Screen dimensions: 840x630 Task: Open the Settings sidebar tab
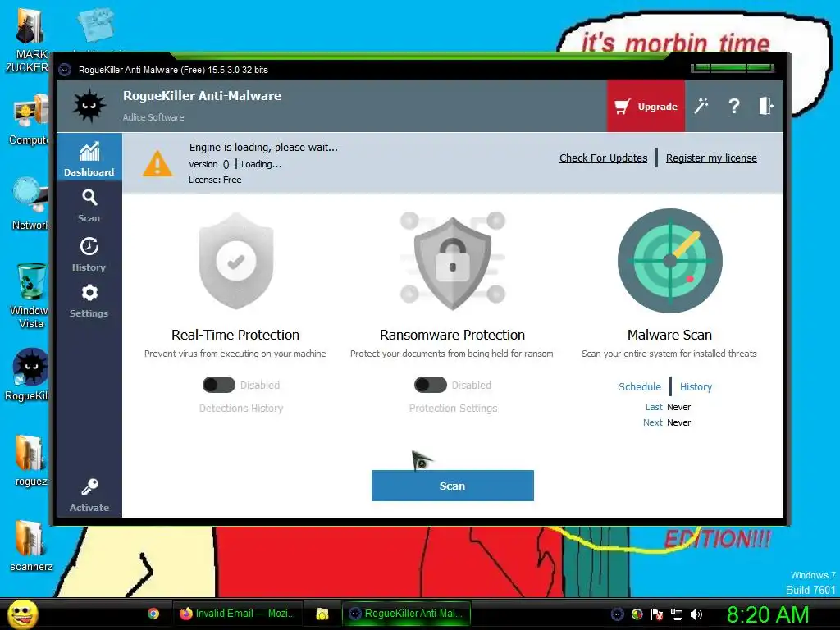89,301
